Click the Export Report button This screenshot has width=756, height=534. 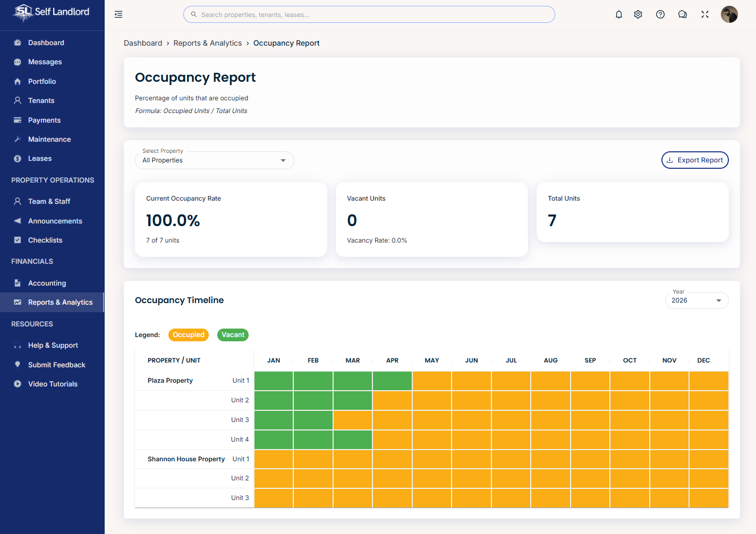point(694,160)
